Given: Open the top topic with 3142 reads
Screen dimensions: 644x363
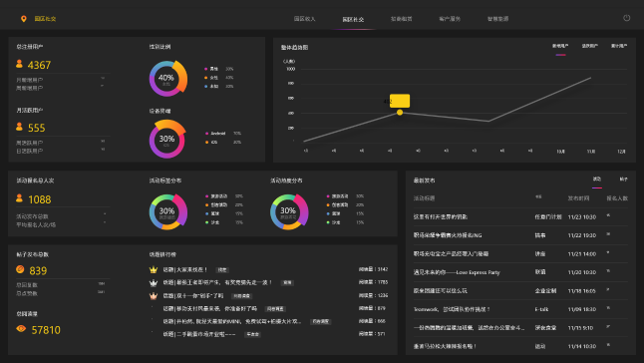Looking at the screenshot, I should tap(268, 270).
